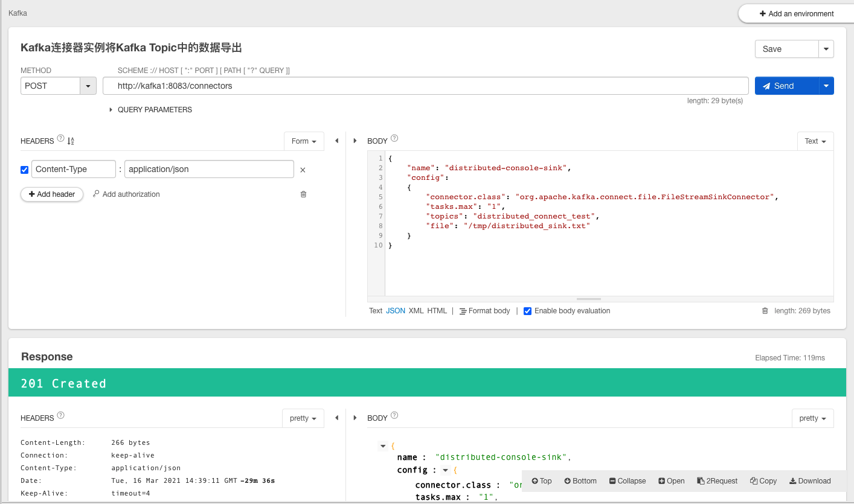Viewport: 854px width, 504px height.
Task: Open the Save options dropdown arrow
Action: [x=826, y=49]
